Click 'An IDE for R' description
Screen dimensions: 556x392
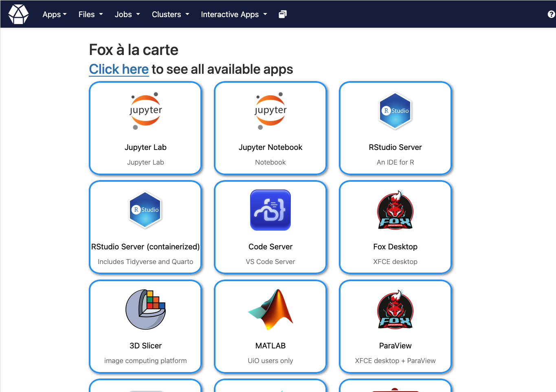395,162
